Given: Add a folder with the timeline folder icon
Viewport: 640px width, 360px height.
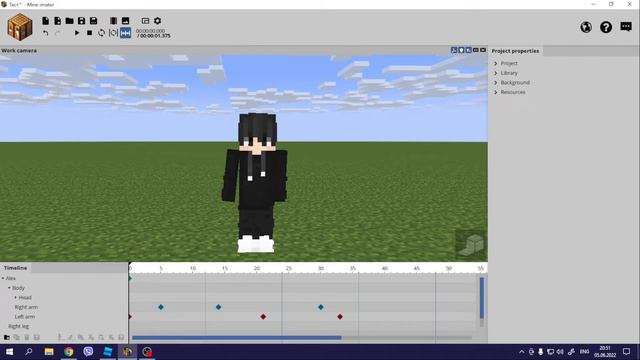Looking at the screenshot, I should pos(7,338).
